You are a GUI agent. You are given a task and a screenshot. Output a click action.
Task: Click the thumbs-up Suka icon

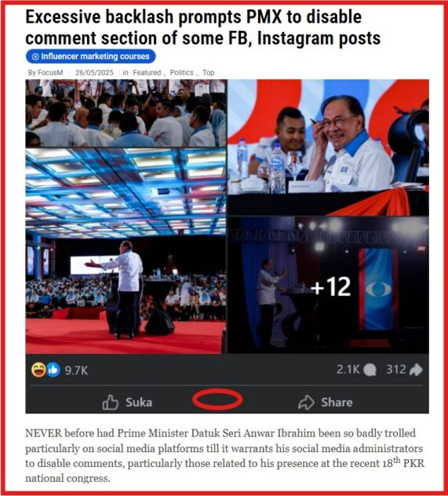(111, 403)
